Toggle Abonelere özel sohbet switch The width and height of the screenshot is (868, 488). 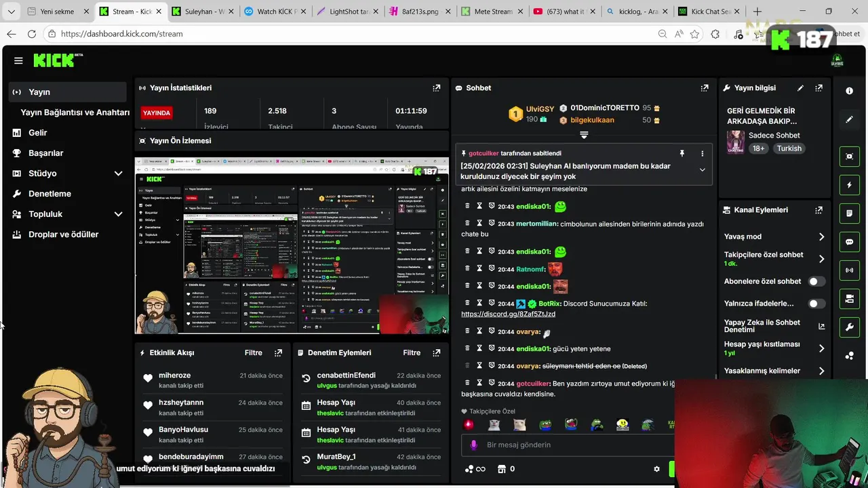click(x=816, y=281)
